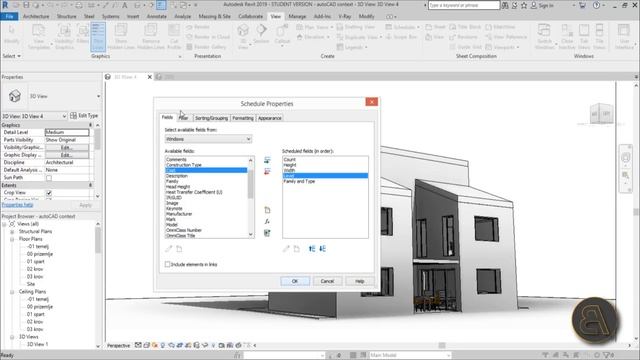Click the Detail Level value field
640x360 pixels.
[67, 132]
